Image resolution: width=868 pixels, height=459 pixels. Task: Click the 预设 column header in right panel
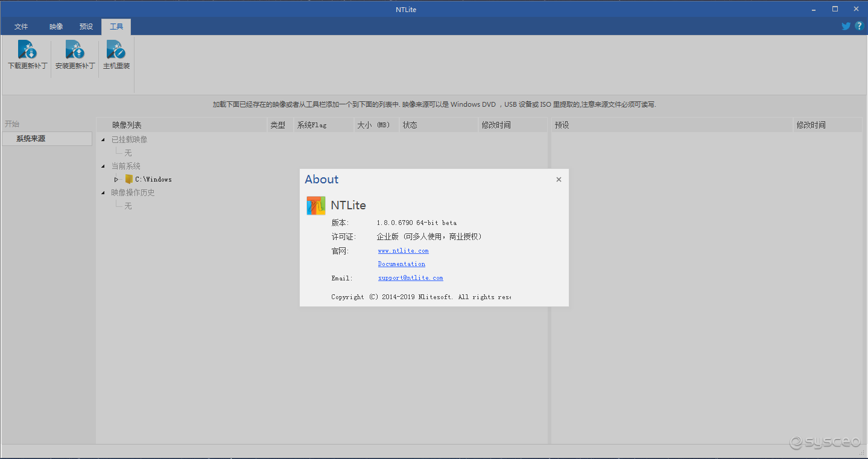pyautogui.click(x=672, y=125)
